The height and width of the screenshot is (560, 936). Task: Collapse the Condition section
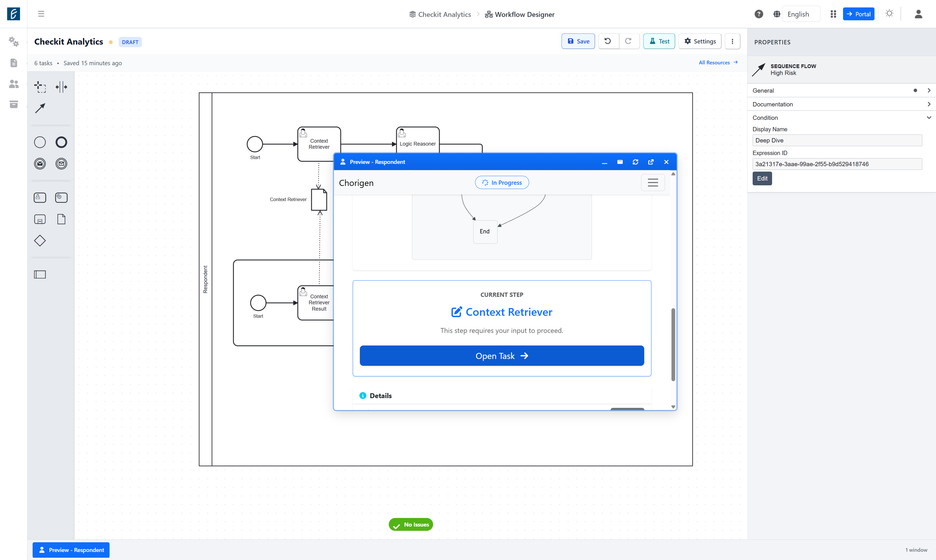pyautogui.click(x=841, y=118)
